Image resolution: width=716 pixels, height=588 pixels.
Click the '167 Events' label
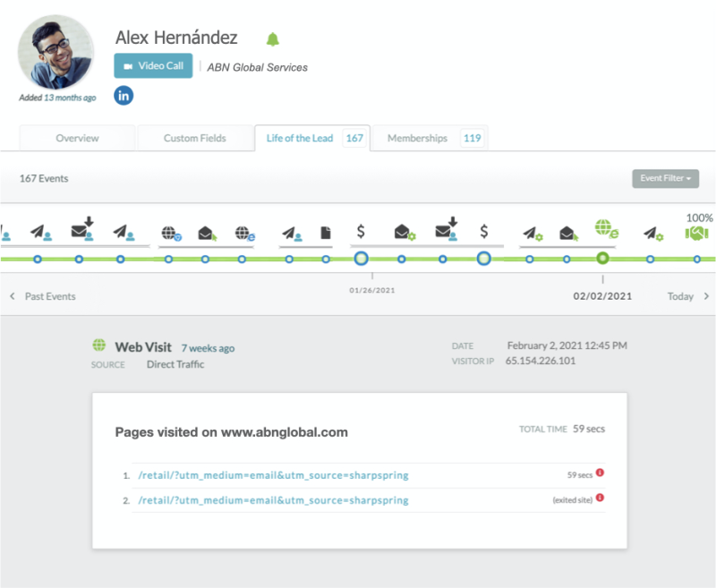[44, 178]
